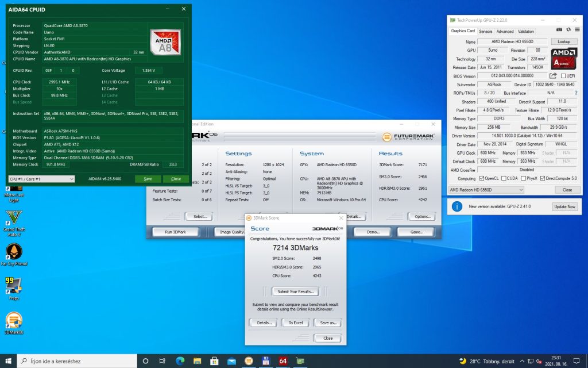Launch Microsoft Edge from the taskbar
Image resolution: width=588 pixels, height=368 pixels.
coord(180,361)
